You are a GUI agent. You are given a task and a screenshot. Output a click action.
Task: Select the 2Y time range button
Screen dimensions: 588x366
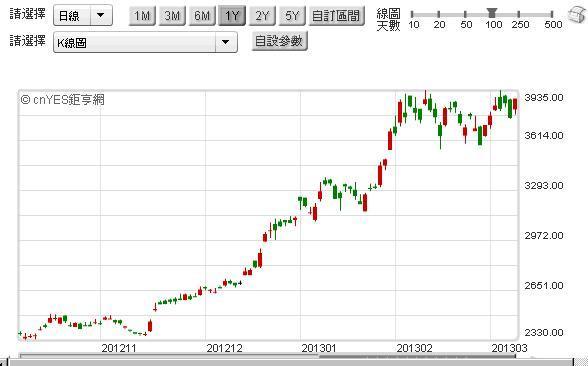(x=262, y=16)
